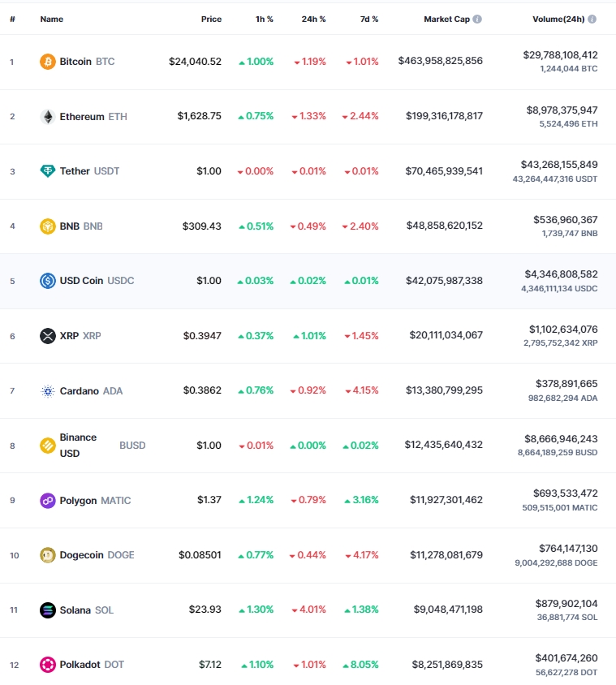Sort table by Price column header
Viewport: 616px width, 685px height.
(x=211, y=19)
